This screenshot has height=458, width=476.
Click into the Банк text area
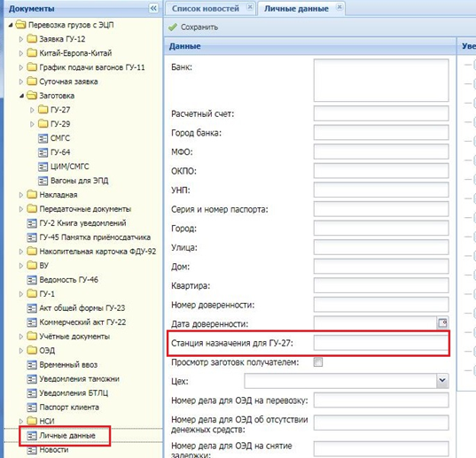point(381,81)
